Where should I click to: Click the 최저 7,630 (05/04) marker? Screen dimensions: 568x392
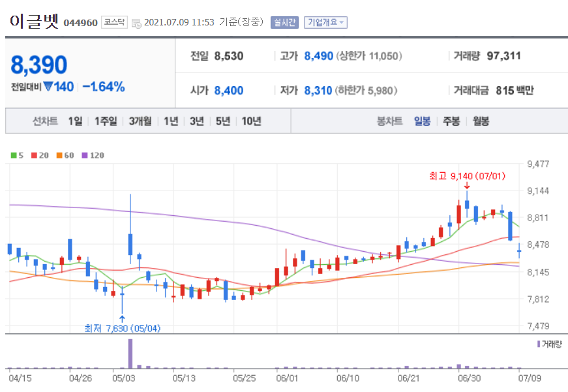pos(122,328)
